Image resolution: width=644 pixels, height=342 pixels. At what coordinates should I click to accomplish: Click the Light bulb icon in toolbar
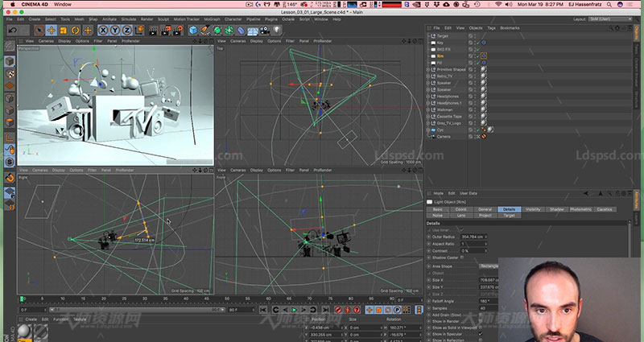[x=277, y=31]
